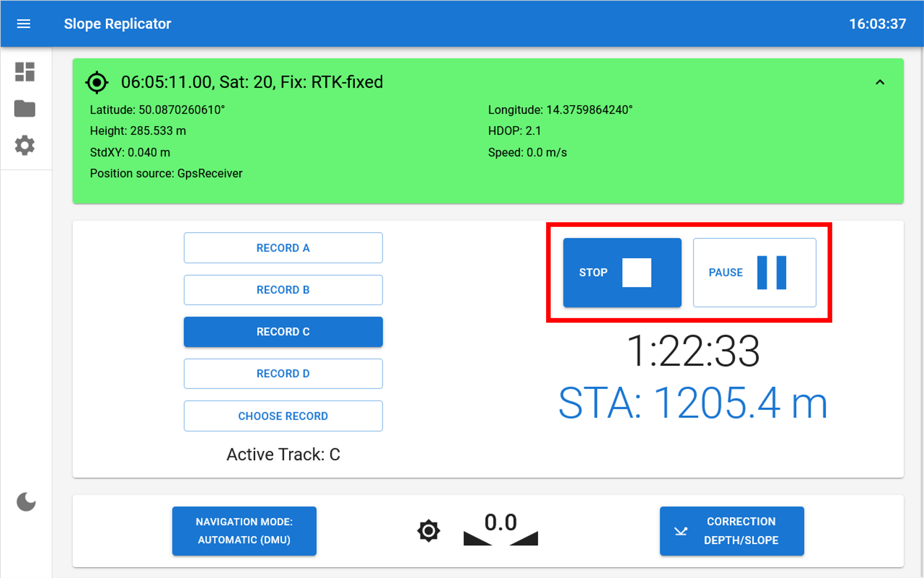
Task: Click the active Record C button
Action: tap(283, 332)
